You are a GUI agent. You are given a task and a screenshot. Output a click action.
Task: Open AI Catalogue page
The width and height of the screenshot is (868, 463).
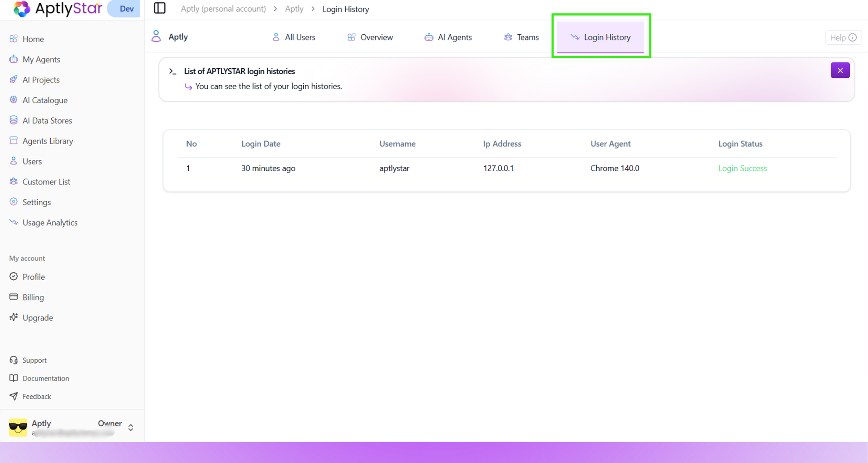(45, 100)
